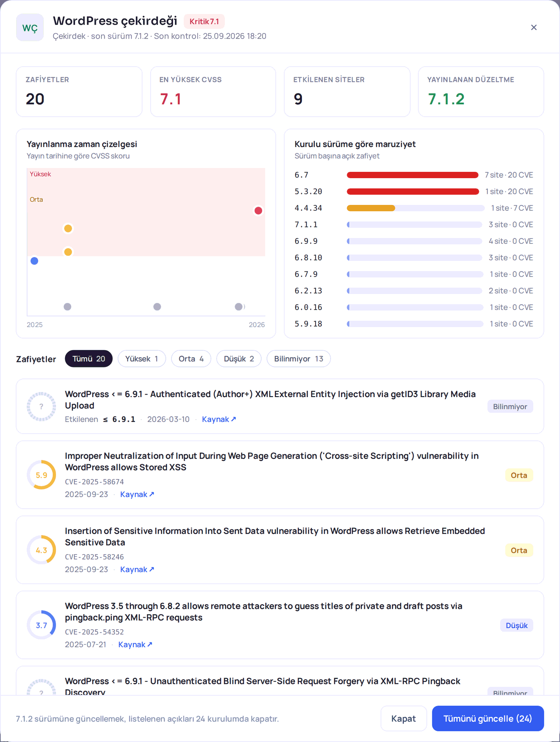Viewport: 560px width, 742px height.
Task: Click the 5.9 CVSS score ring
Action: point(41,475)
